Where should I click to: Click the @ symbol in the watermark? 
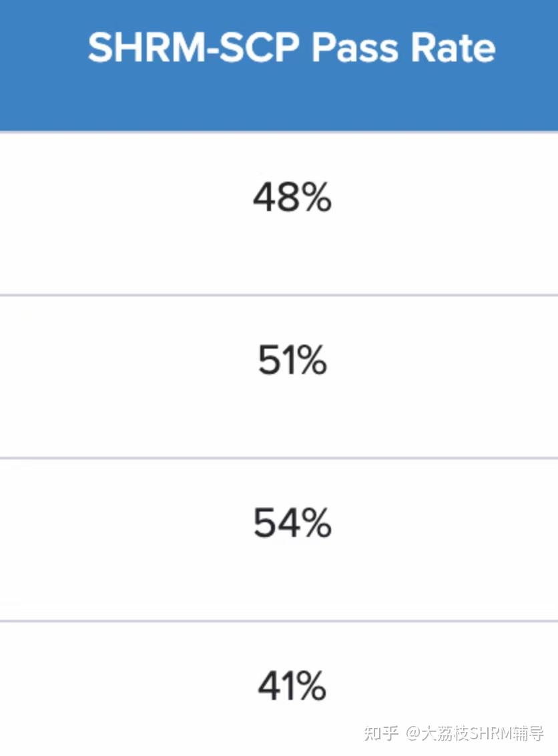tap(414, 734)
